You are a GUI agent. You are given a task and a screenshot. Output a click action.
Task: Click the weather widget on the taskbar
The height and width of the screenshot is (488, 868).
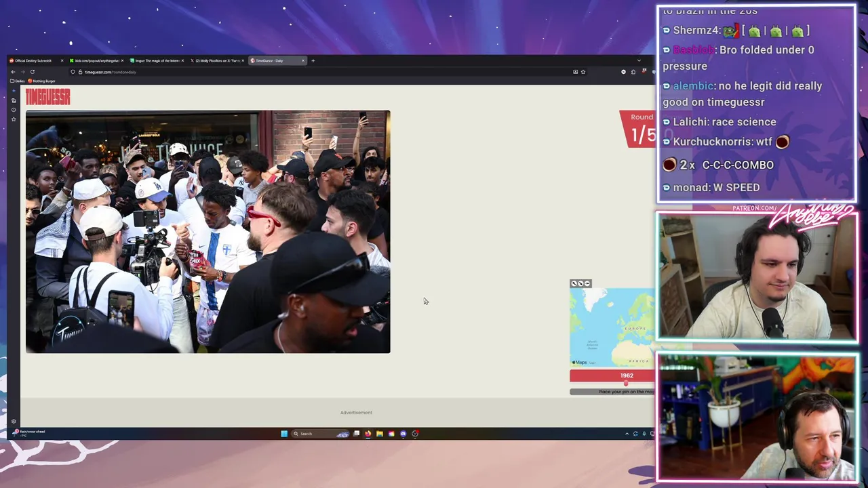pyautogui.click(x=27, y=433)
